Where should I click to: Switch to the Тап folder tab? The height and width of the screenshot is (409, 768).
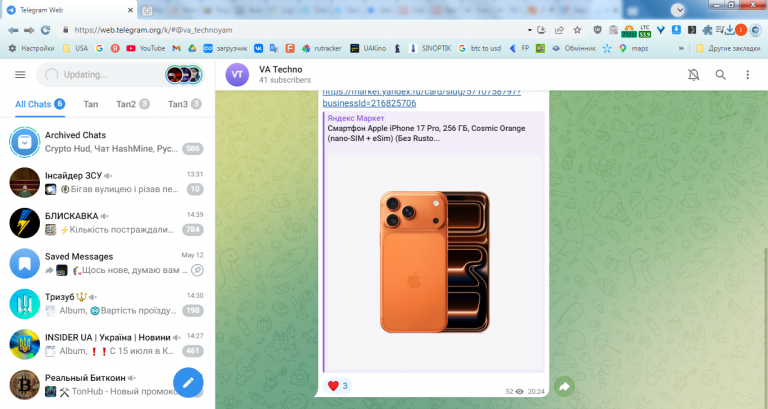91,104
